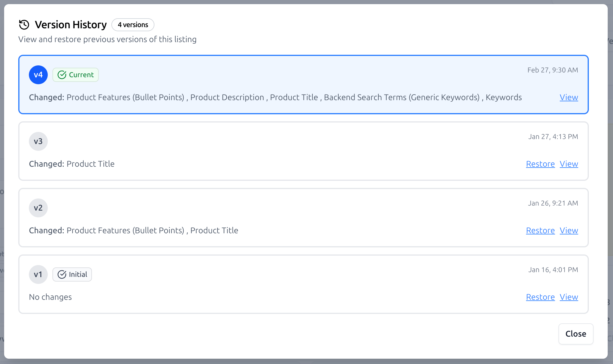View the v1 version with no changes

pos(568,297)
